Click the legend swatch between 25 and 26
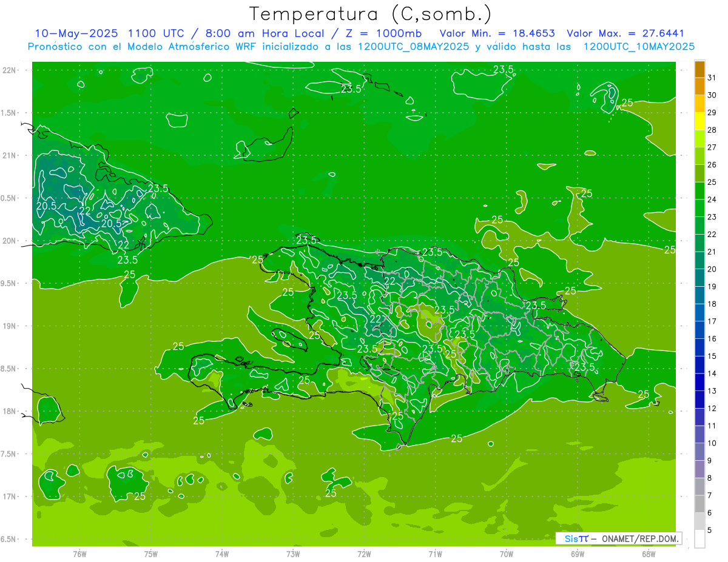728x562 pixels. click(x=699, y=173)
